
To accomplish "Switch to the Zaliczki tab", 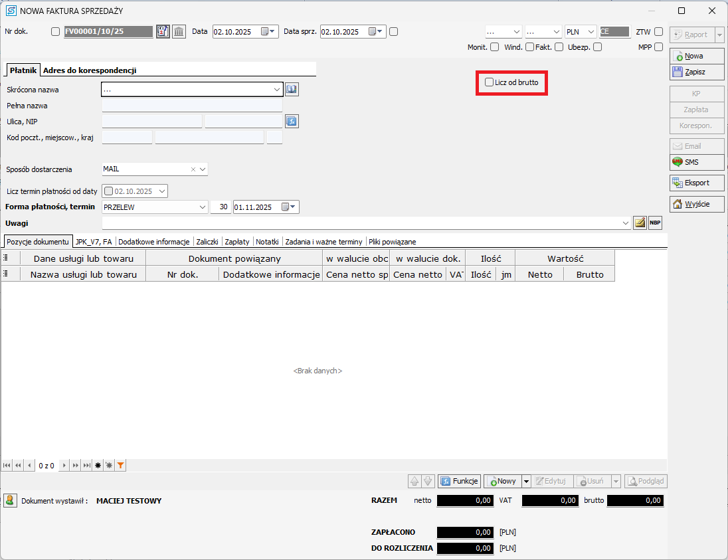I will (207, 242).
